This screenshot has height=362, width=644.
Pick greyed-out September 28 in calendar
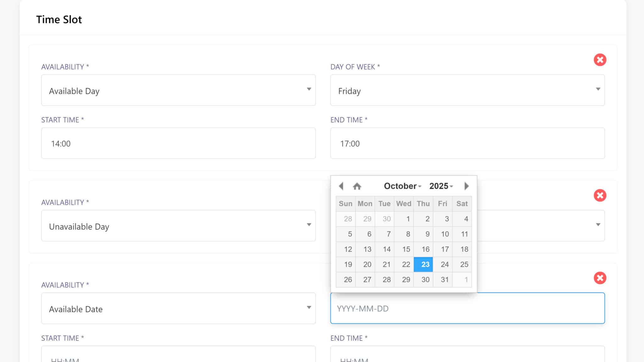tap(346, 219)
